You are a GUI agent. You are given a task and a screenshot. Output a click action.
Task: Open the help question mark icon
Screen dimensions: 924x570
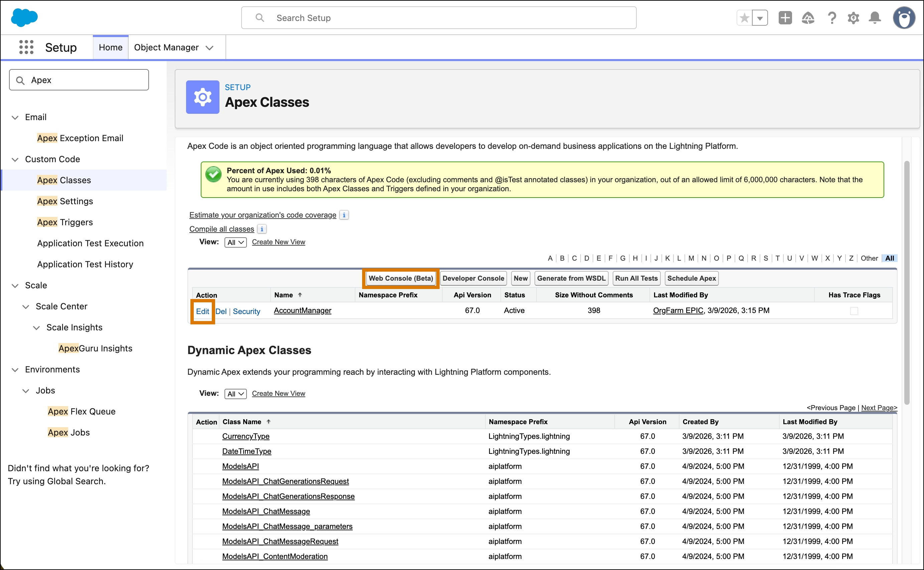[x=831, y=18]
